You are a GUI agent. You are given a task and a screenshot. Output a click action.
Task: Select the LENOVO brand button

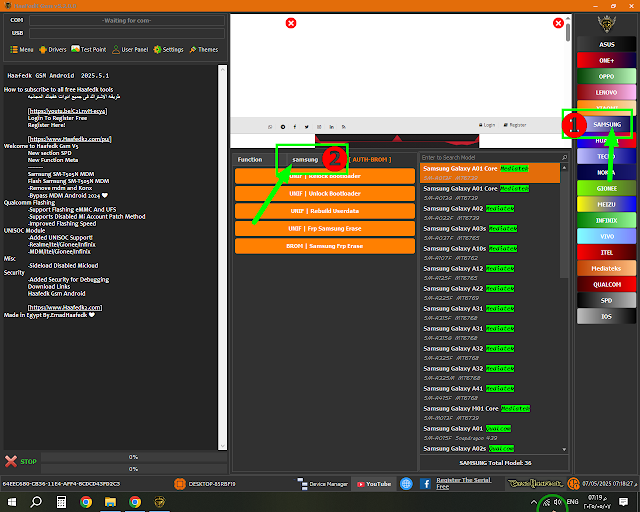coord(607,92)
